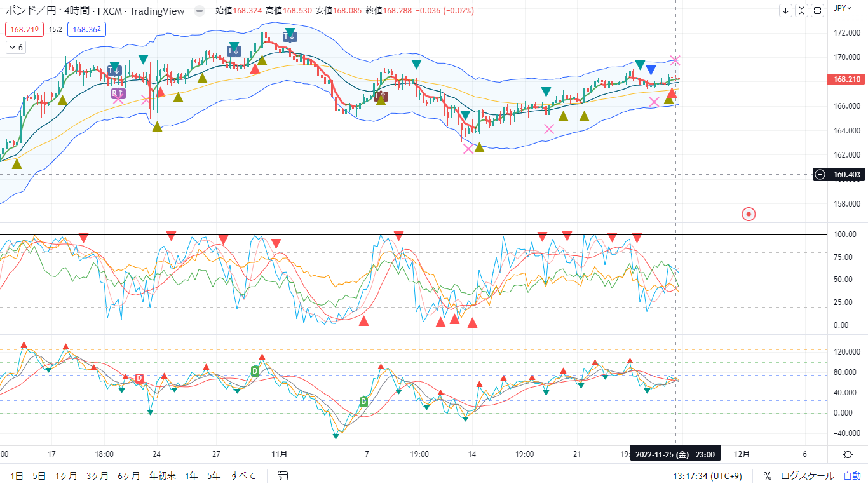The height and width of the screenshot is (488, 868).
Task: Click the -40.000 bottom pane axis label
Action: click(x=846, y=434)
